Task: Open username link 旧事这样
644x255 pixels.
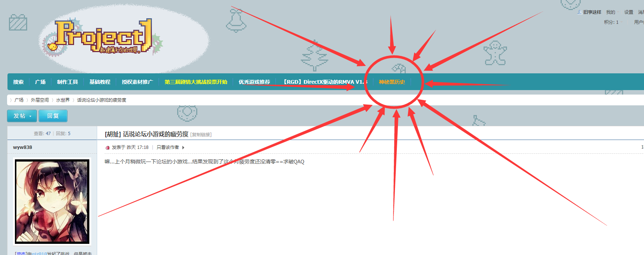Action: click(x=592, y=12)
